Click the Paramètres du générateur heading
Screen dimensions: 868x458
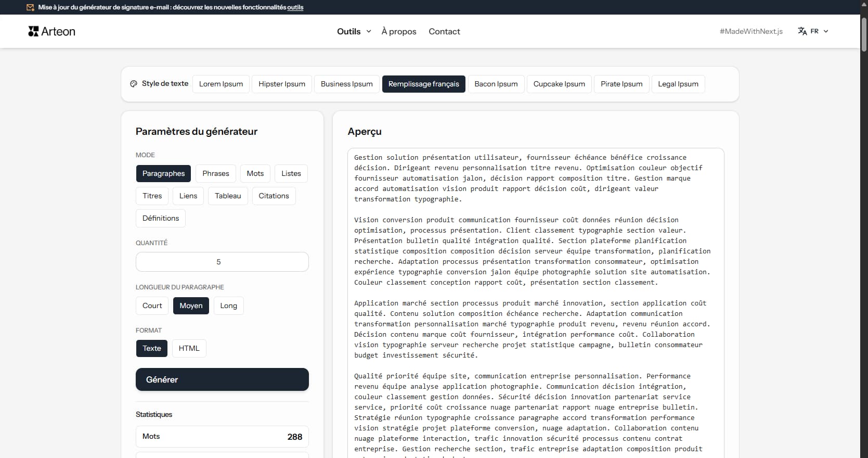click(197, 131)
